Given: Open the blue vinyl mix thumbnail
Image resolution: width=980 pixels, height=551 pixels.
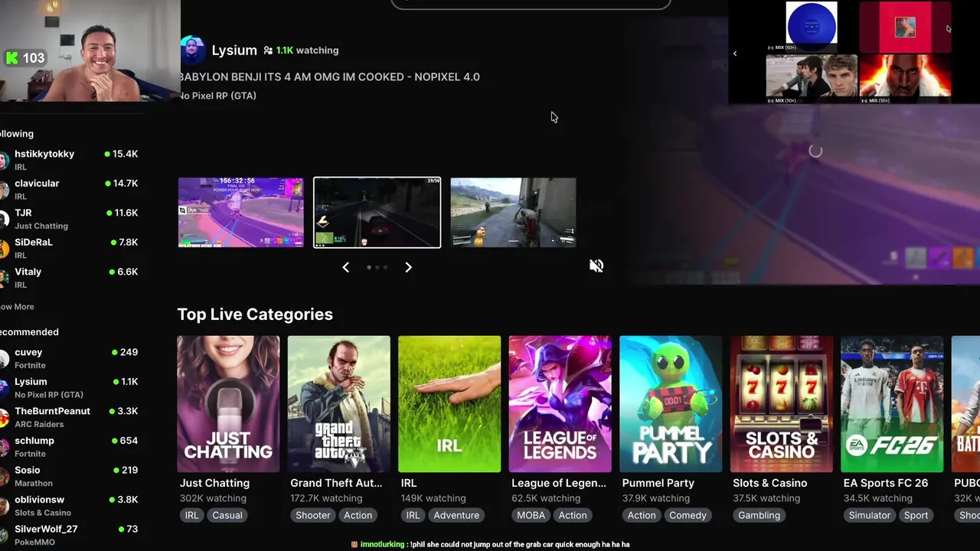Looking at the screenshot, I should [812, 25].
